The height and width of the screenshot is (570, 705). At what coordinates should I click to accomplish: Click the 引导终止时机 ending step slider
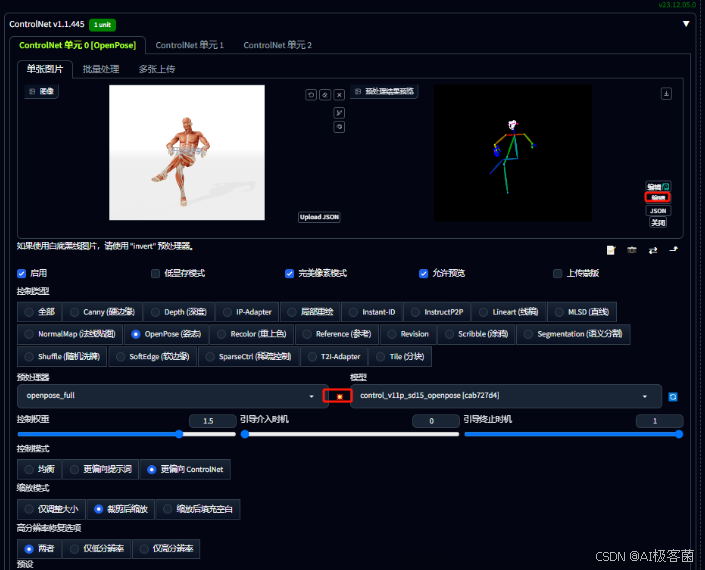(x=574, y=434)
